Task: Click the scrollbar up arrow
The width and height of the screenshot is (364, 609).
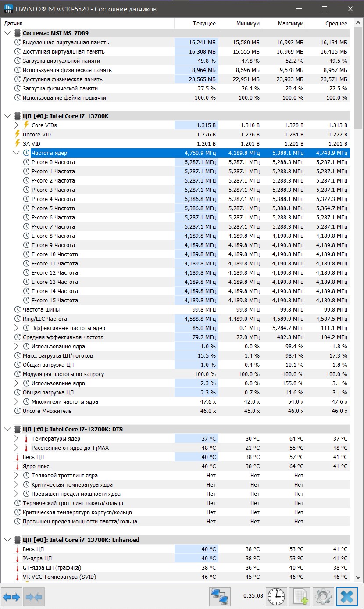Action: 357,23
